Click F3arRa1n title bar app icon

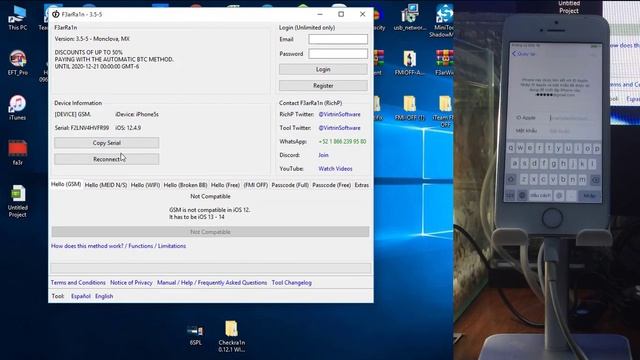(56, 14)
